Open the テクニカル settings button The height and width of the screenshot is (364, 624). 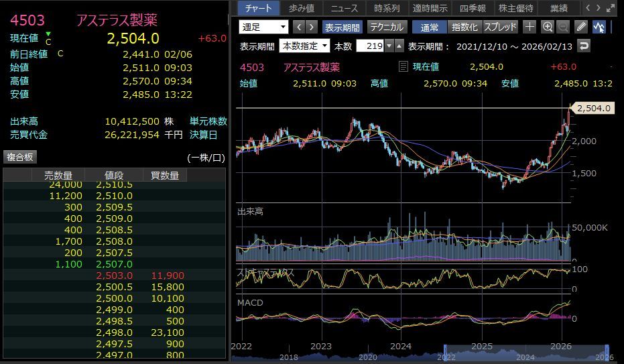coord(387,27)
